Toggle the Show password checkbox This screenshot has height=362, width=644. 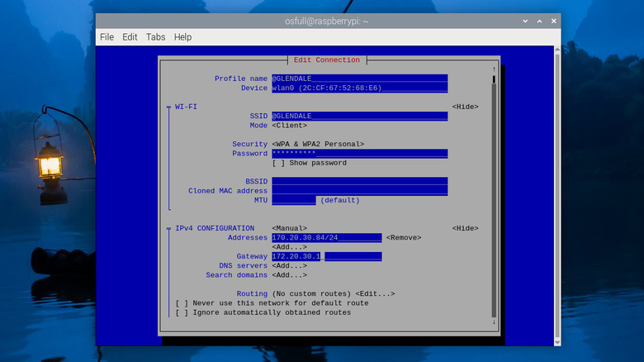pyautogui.click(x=278, y=163)
